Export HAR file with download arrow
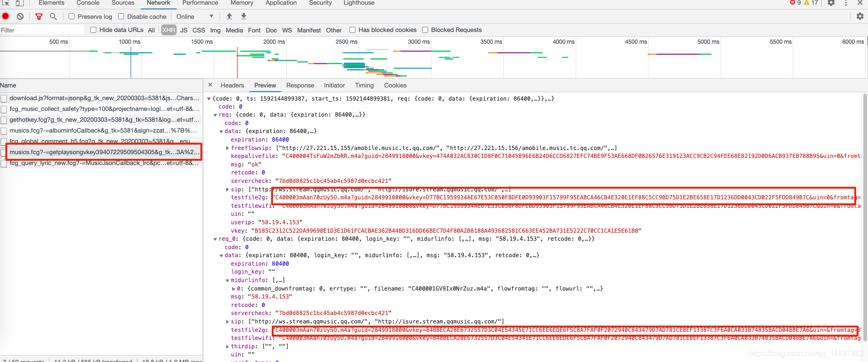The image size is (868, 362). pos(243,16)
